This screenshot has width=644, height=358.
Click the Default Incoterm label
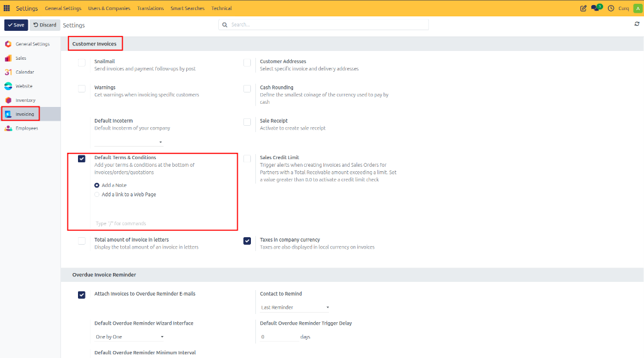[x=113, y=121]
